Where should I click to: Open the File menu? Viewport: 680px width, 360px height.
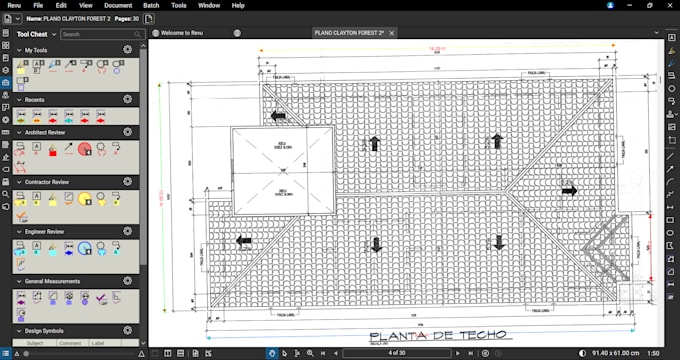[38, 6]
